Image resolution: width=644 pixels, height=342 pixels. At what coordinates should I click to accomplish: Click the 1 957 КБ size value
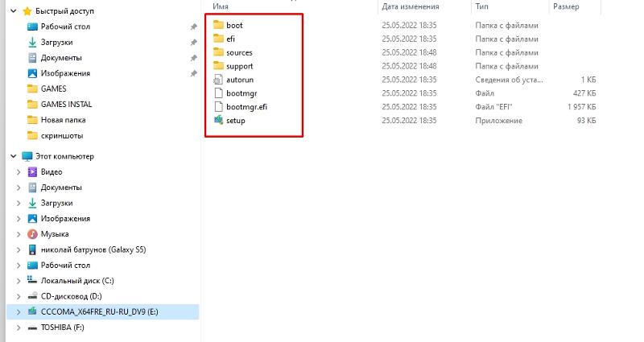(582, 107)
